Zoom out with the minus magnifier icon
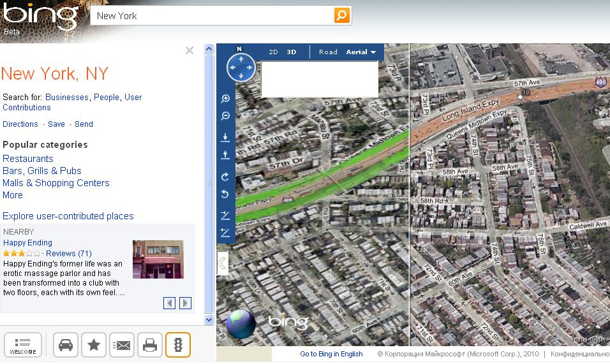610x364 pixels. 225,116
